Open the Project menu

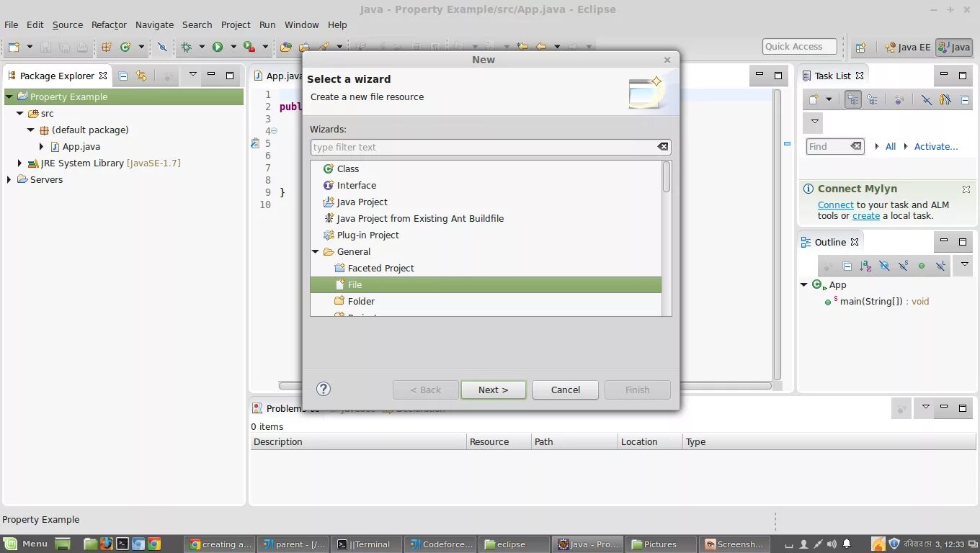click(x=236, y=24)
